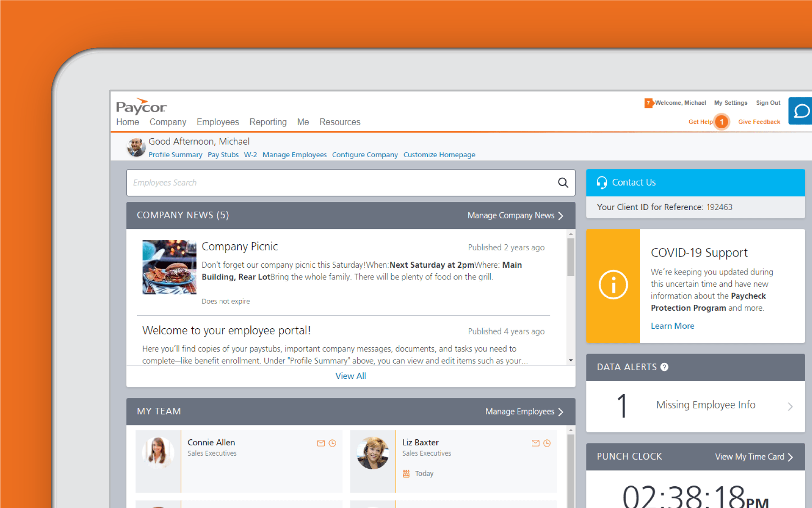The height and width of the screenshot is (508, 812).
Task: Open the chat bubble icon
Action: 801,111
